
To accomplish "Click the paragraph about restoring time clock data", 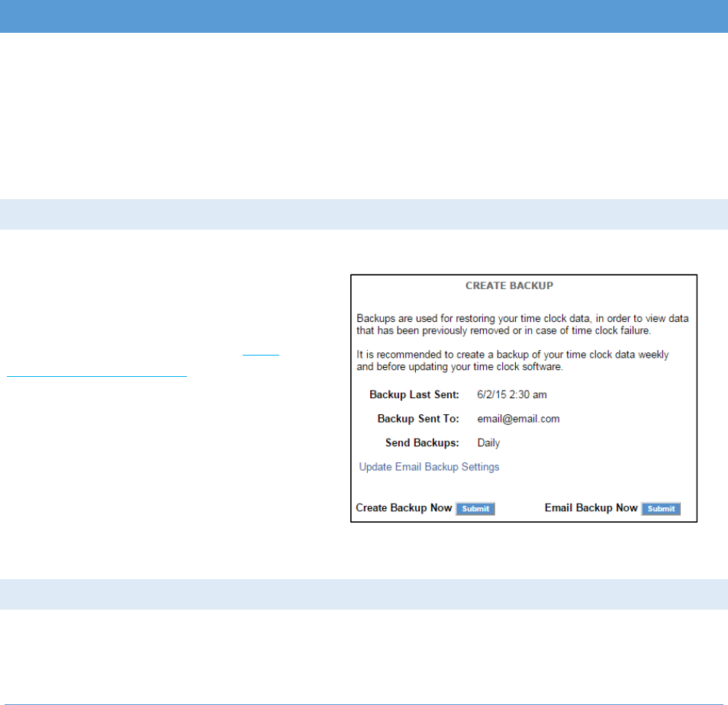I will (522, 324).
